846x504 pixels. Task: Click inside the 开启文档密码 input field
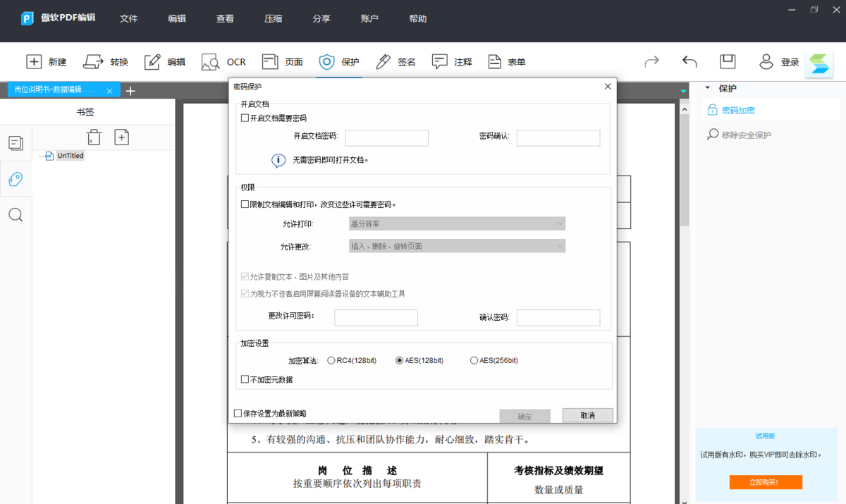tap(386, 137)
